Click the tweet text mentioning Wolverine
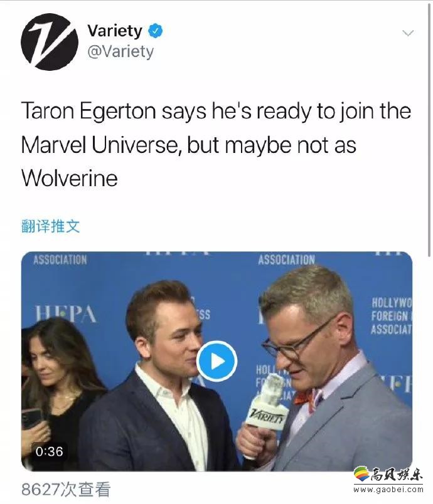433x504 pixels. [x=216, y=144]
